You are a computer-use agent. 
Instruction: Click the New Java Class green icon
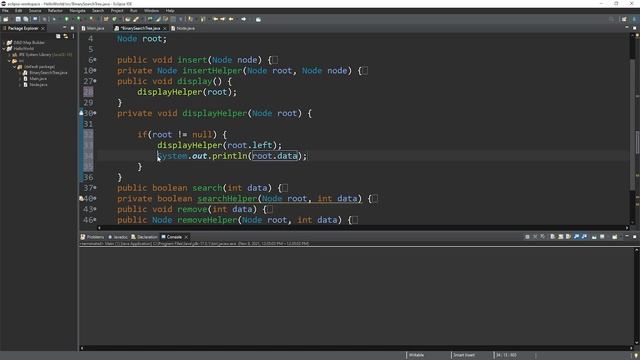[x=115, y=19]
